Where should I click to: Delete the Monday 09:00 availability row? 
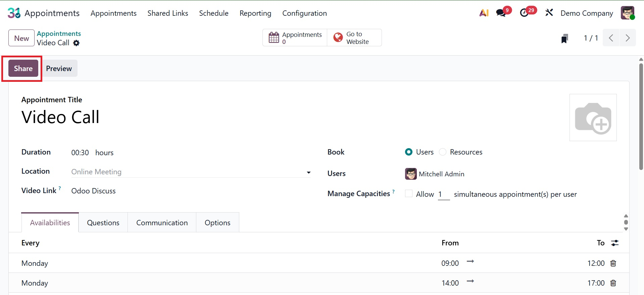(613, 263)
